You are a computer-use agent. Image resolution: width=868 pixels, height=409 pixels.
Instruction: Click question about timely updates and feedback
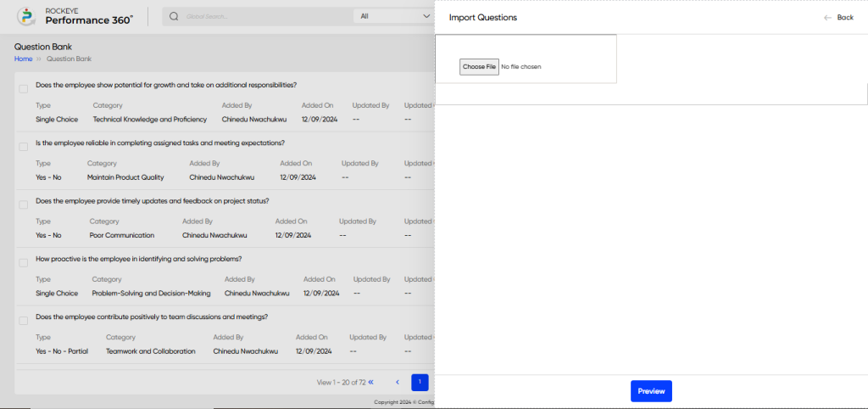(153, 200)
